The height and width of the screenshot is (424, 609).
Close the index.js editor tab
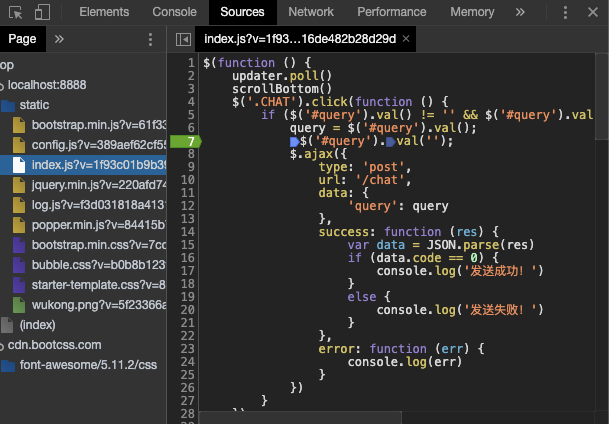click(x=406, y=39)
